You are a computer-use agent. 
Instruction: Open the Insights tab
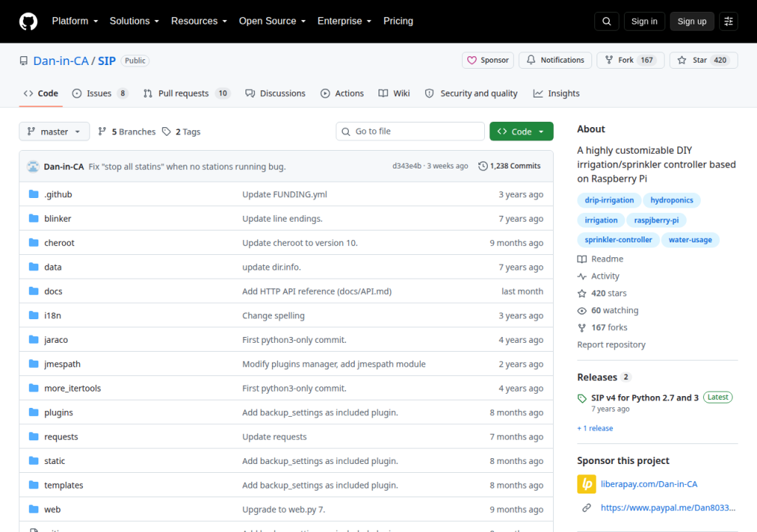556,94
